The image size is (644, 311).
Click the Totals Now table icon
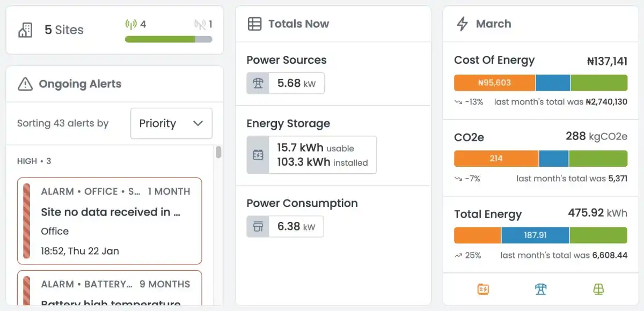tap(254, 24)
